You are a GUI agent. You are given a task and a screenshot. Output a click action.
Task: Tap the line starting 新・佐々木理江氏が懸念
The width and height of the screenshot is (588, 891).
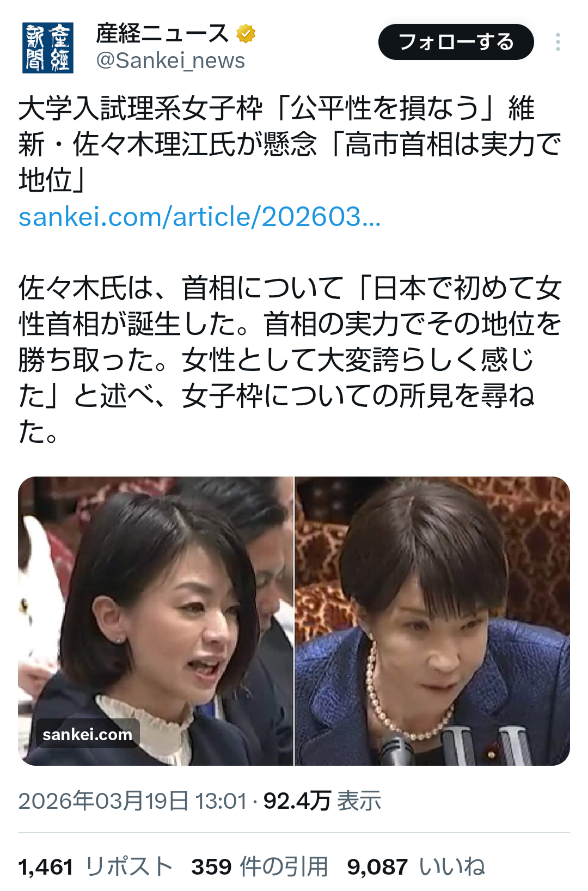click(290, 144)
